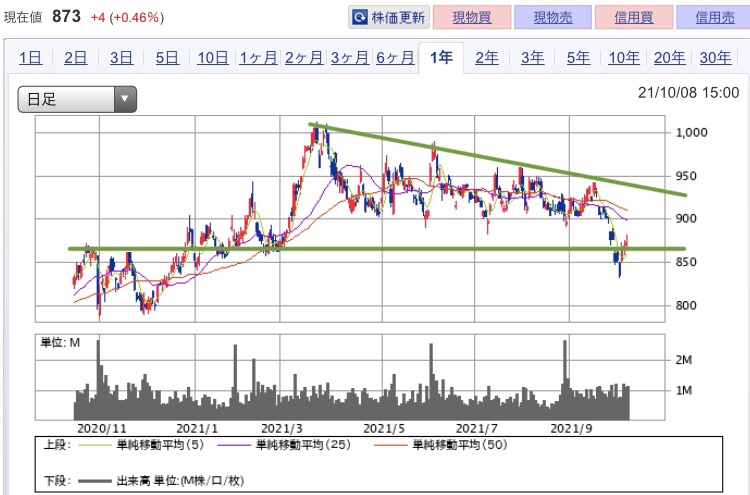
Task: Click the 単位: M volume unit label
Action: [x=61, y=342]
